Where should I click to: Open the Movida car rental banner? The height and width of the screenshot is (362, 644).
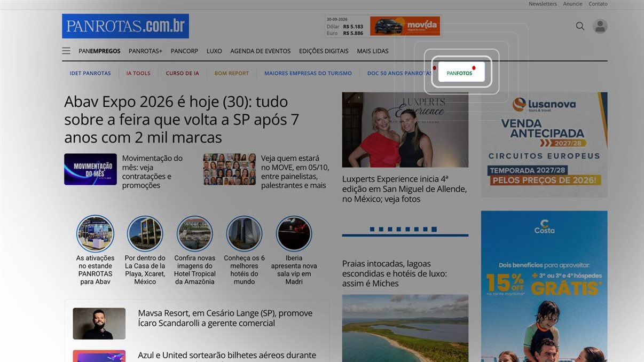pyautogui.click(x=405, y=26)
